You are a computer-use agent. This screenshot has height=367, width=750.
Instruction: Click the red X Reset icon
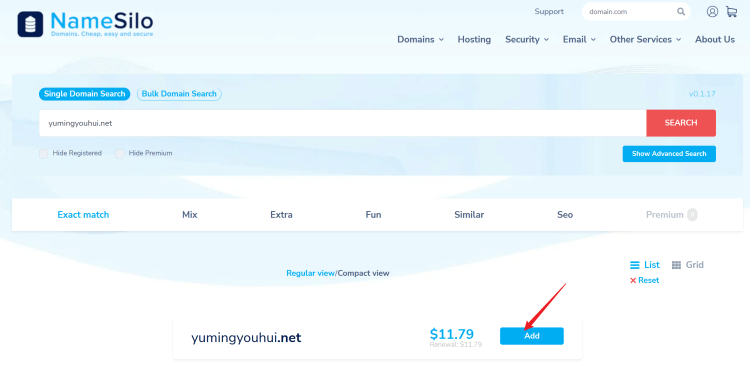pyautogui.click(x=633, y=281)
